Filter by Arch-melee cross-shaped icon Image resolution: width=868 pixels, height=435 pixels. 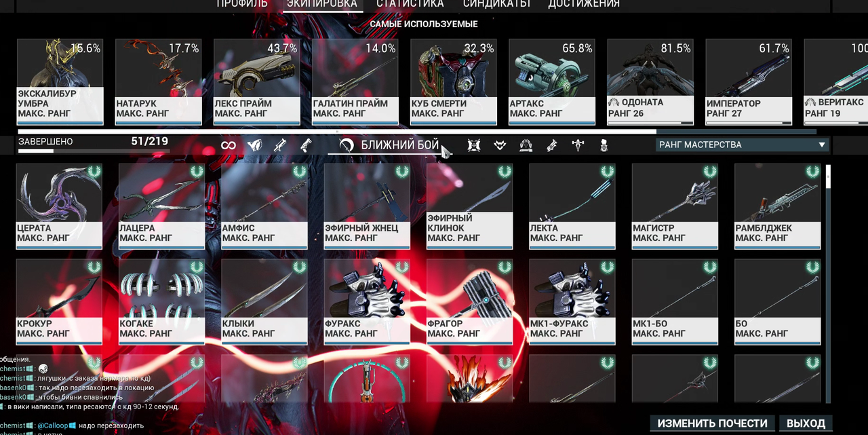click(578, 145)
